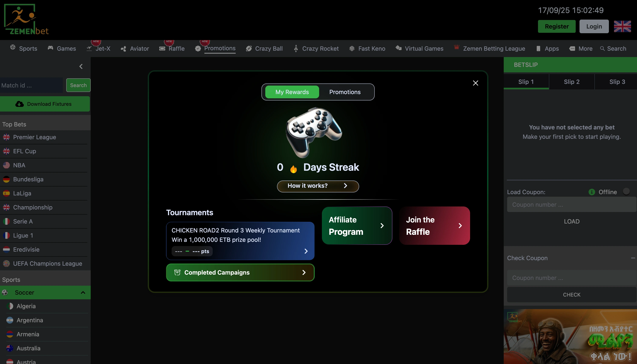Click the Search magnifier in top navigation
The width and height of the screenshot is (637, 364).
602,49
